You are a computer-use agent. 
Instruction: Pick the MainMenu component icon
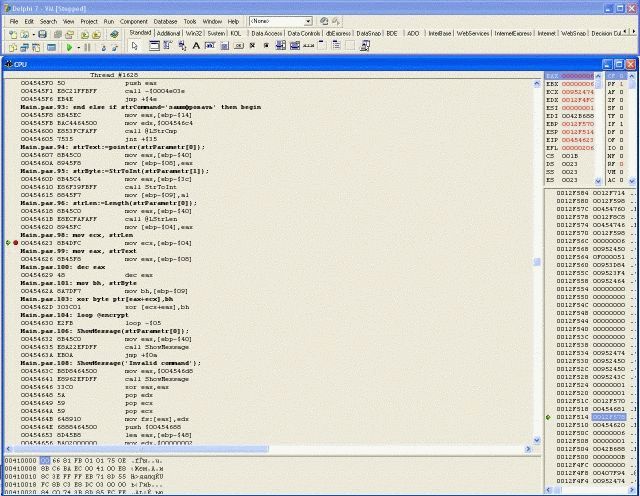click(167, 46)
